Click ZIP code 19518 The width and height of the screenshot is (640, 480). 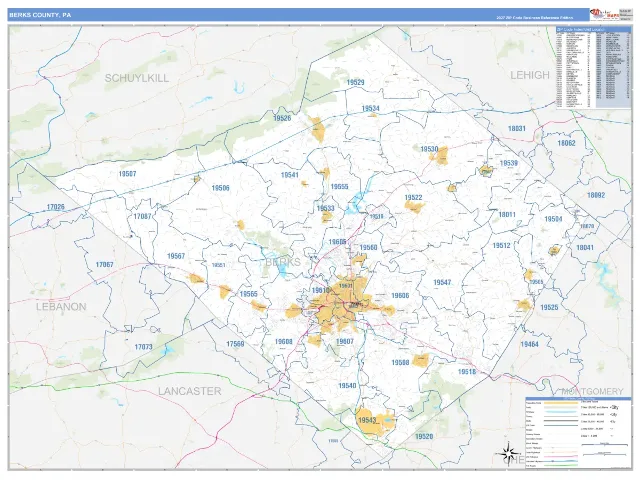467,372
